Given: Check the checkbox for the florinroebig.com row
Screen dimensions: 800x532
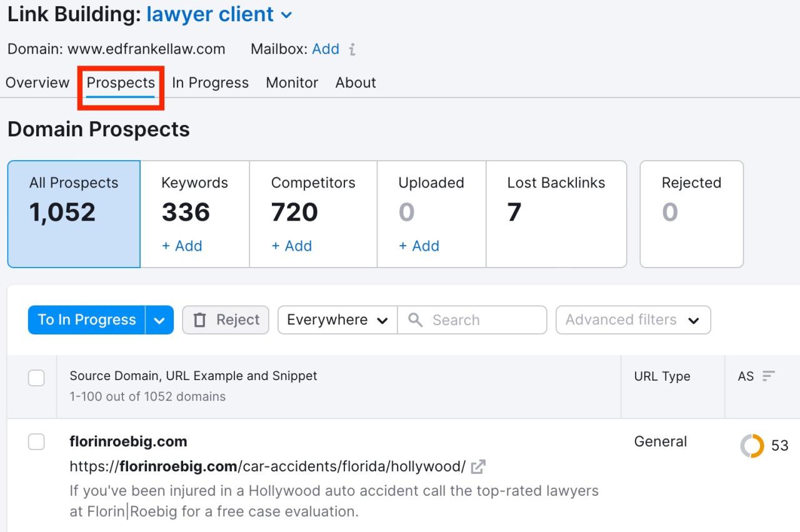Looking at the screenshot, I should (36, 441).
